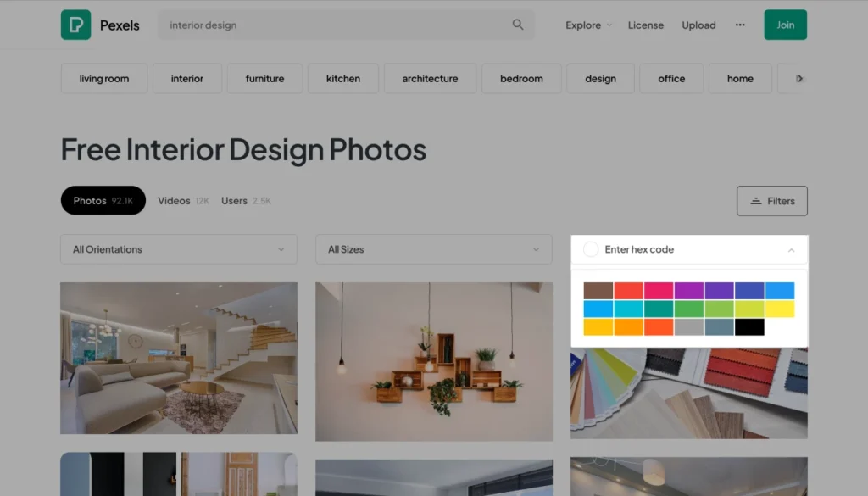Click the search magnifier icon
This screenshot has width=868, height=496.
[518, 25]
